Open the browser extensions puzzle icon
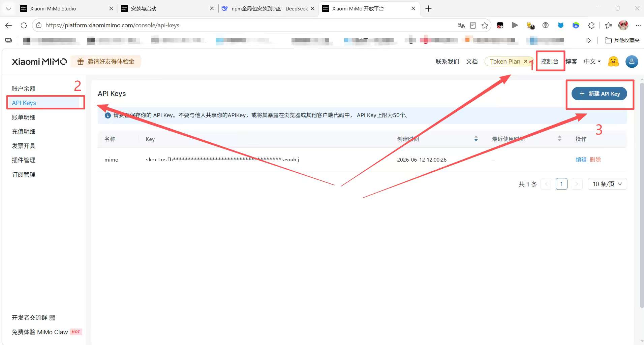The height and width of the screenshot is (345, 644). [x=591, y=25]
